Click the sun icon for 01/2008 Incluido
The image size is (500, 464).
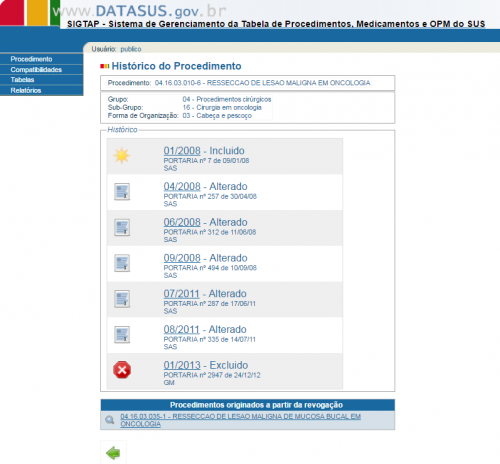122,156
